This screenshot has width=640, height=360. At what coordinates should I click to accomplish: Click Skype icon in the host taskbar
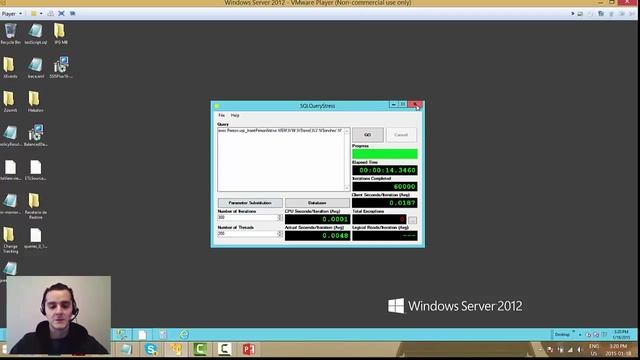click(151, 349)
